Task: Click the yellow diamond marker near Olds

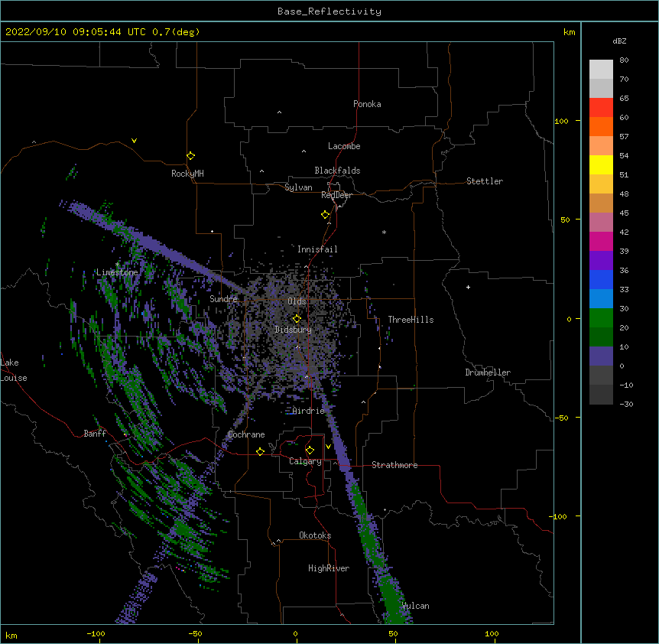Action: tap(297, 319)
